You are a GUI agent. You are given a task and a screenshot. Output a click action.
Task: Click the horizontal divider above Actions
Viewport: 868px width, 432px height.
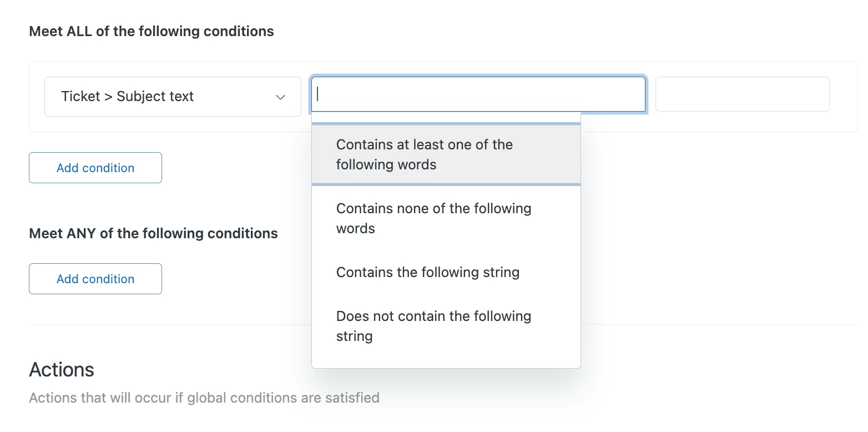166,324
